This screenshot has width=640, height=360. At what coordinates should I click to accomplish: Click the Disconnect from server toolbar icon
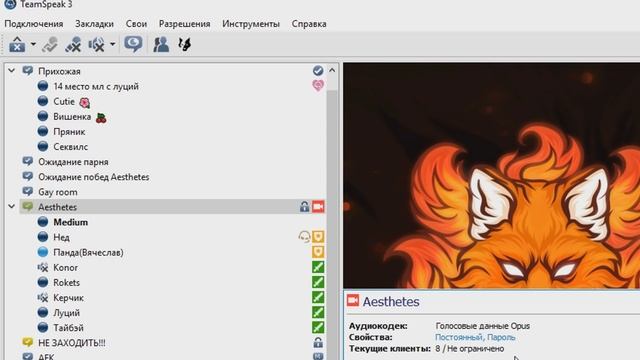50,44
